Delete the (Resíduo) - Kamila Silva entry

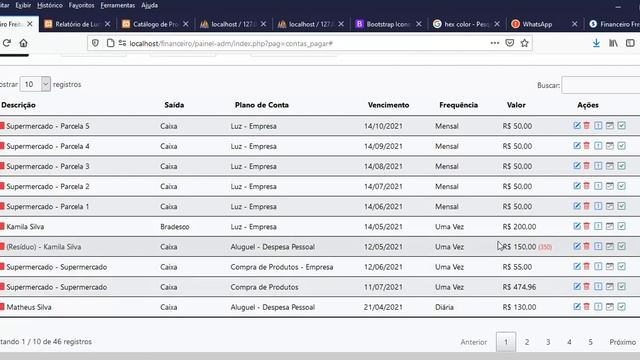[x=587, y=246]
